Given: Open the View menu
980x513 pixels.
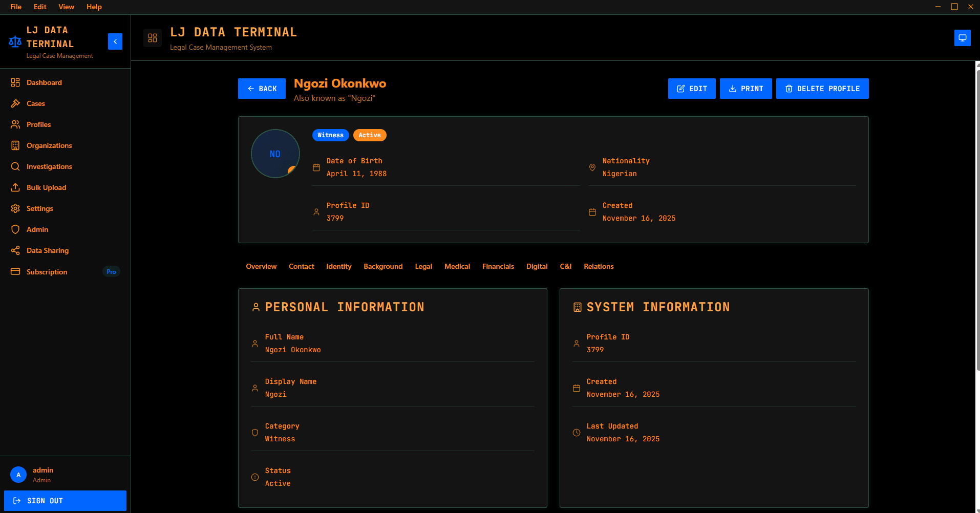Looking at the screenshot, I should (66, 7).
